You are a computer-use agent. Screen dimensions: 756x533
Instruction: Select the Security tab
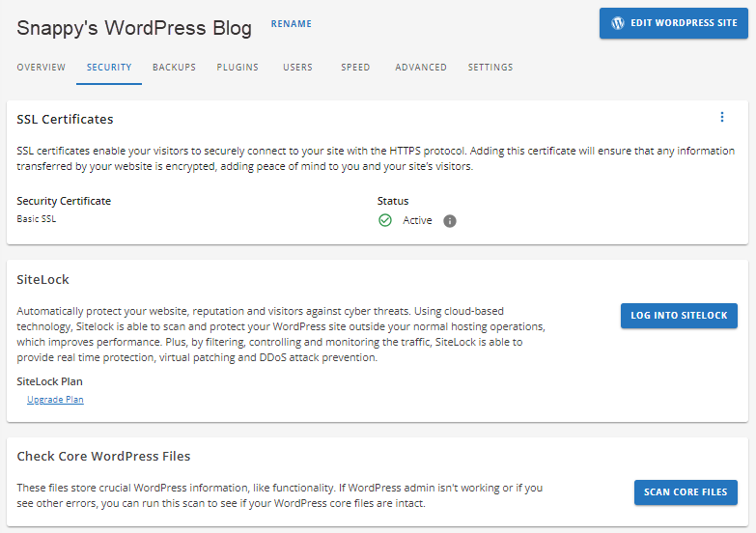(109, 68)
